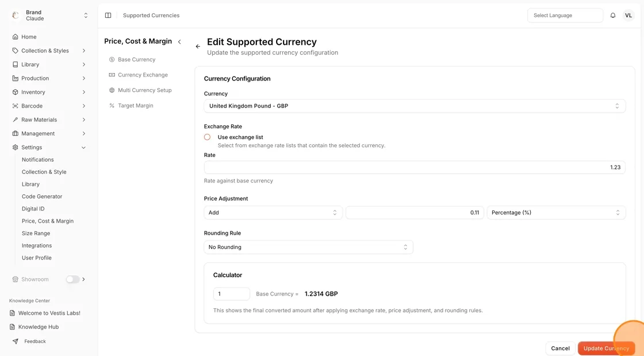
Task: Click the Showroom store icon
Action: 15,279
